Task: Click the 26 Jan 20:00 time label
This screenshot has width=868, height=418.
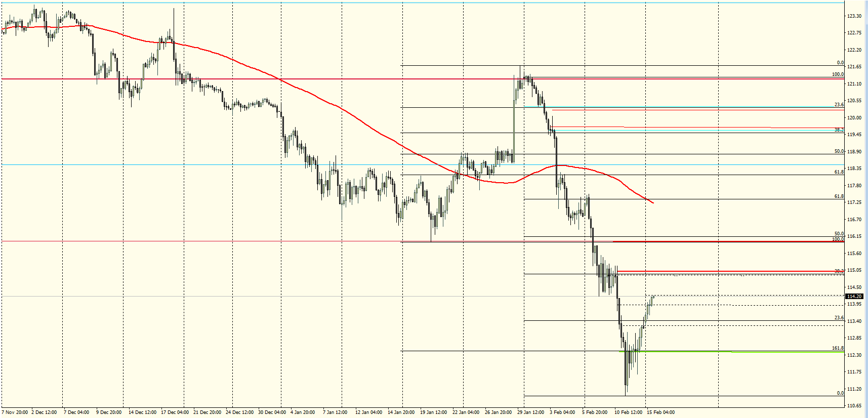Action: point(498,412)
